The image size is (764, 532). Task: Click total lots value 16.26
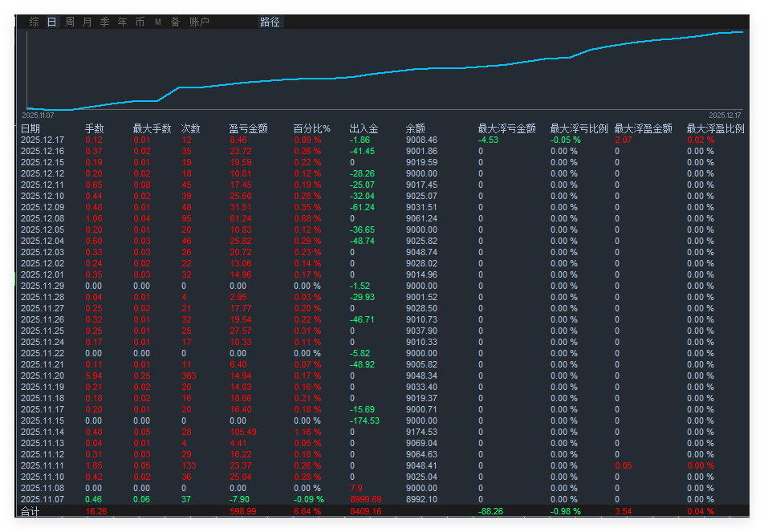[96, 512]
